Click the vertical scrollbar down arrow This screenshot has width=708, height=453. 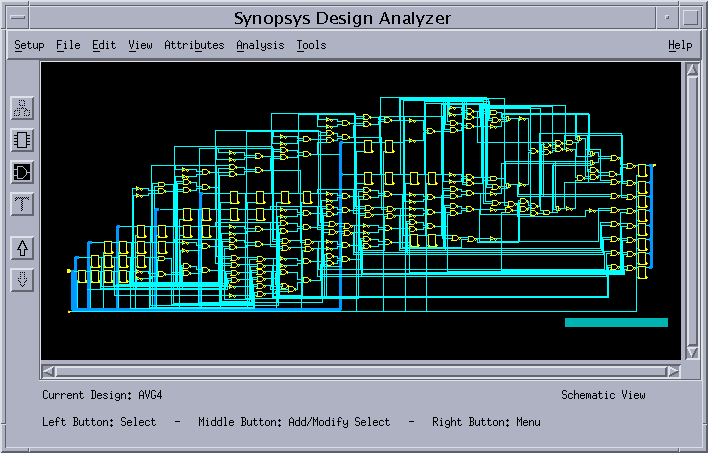(x=692, y=353)
